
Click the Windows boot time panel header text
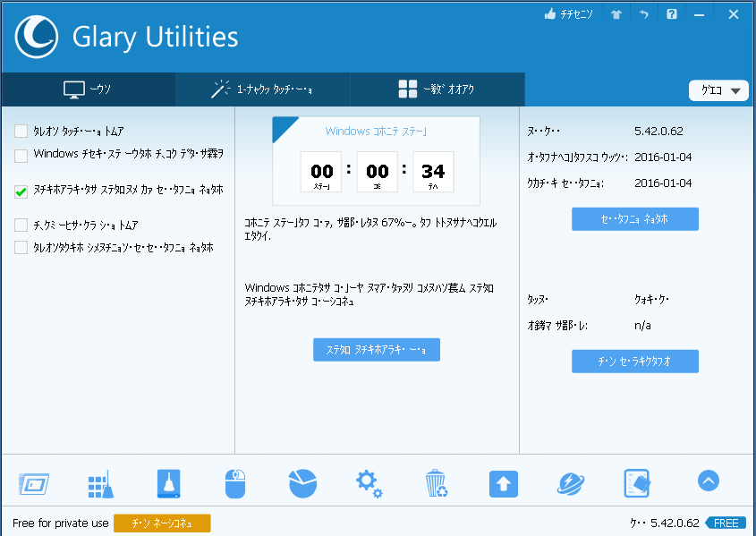(376, 132)
